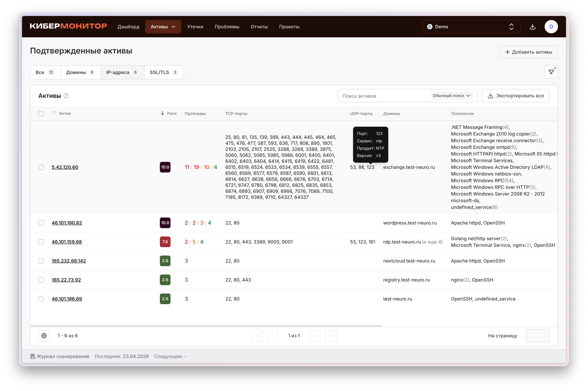Open asset link 46.101.159.68
Screen dimensions: 588x391
pos(67,242)
